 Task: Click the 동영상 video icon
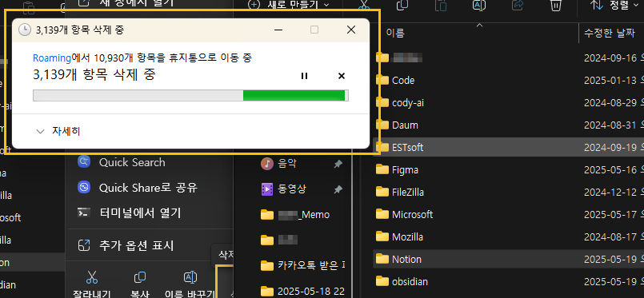[267, 189]
